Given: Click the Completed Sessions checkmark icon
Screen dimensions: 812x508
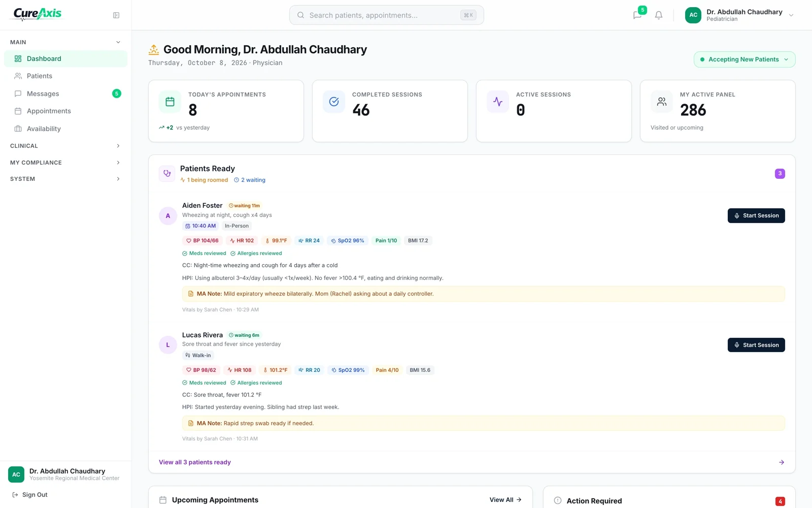Looking at the screenshot, I should point(334,102).
